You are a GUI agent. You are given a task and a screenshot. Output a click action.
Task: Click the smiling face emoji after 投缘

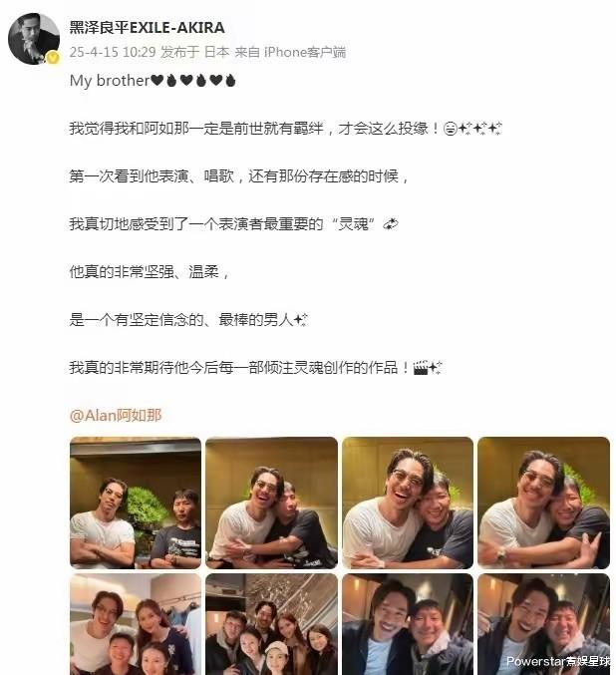(451, 129)
